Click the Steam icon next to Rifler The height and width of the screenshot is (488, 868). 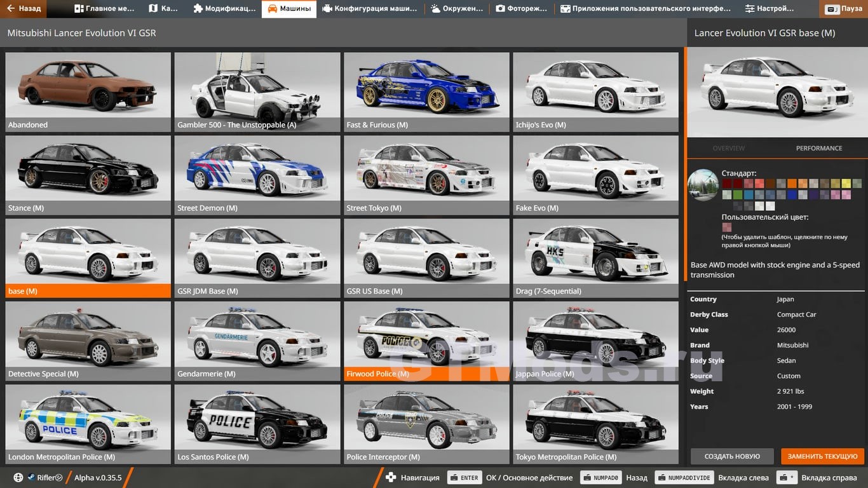pos(31,477)
